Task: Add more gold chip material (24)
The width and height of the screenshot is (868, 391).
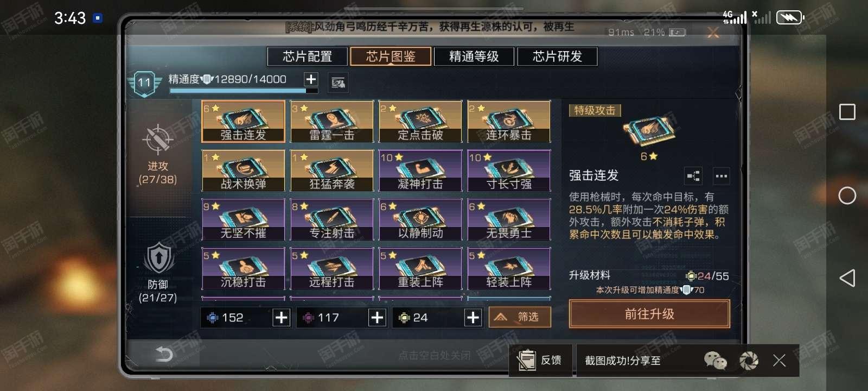Action: (x=473, y=318)
